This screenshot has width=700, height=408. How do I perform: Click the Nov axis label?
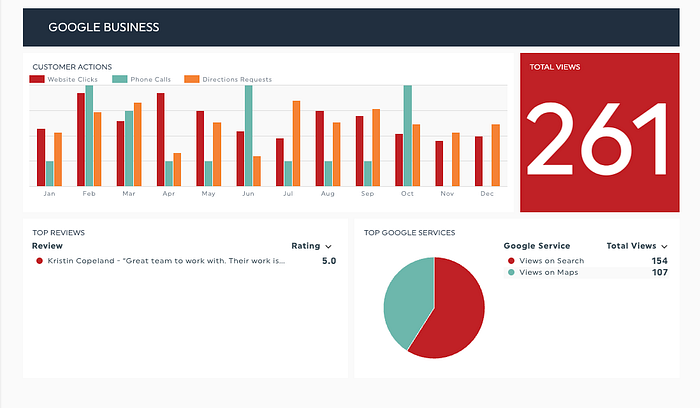tap(447, 193)
